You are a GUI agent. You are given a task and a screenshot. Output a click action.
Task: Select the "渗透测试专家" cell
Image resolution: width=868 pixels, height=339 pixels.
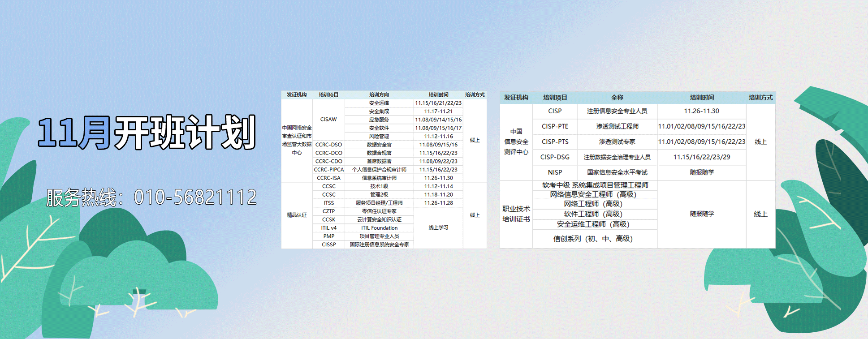pyautogui.click(x=617, y=142)
